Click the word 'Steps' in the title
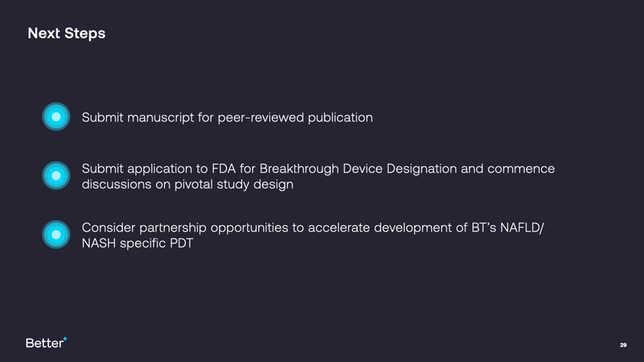Image resolution: width=644 pixels, height=362 pixels. 85,33
